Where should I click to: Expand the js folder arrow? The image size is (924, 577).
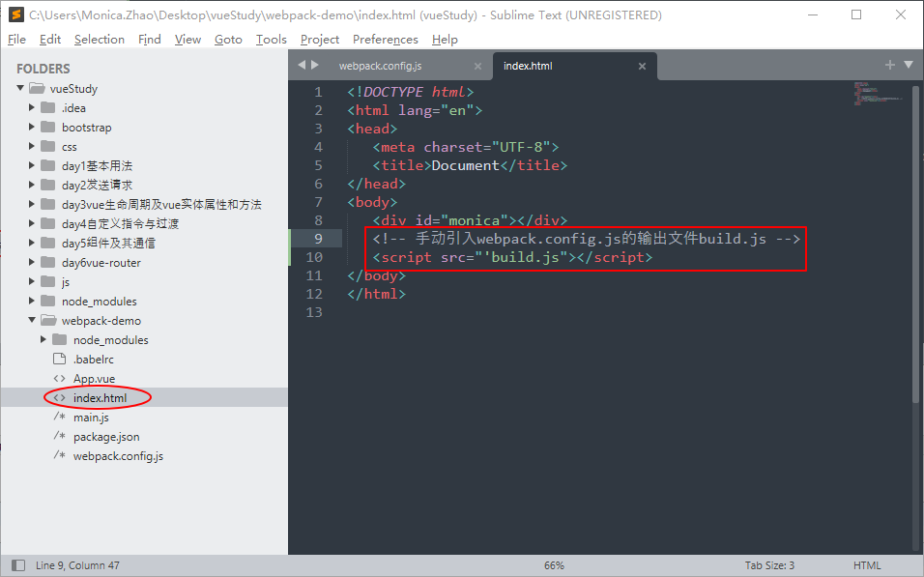tap(32, 281)
